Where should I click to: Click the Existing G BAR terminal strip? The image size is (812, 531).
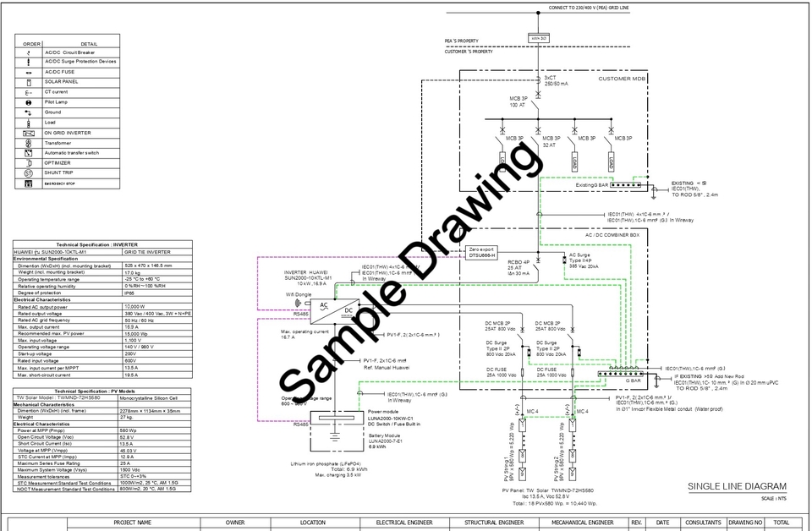626,185
